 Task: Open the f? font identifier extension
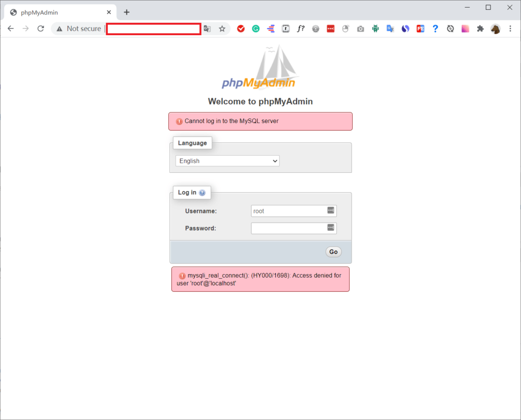click(x=301, y=29)
